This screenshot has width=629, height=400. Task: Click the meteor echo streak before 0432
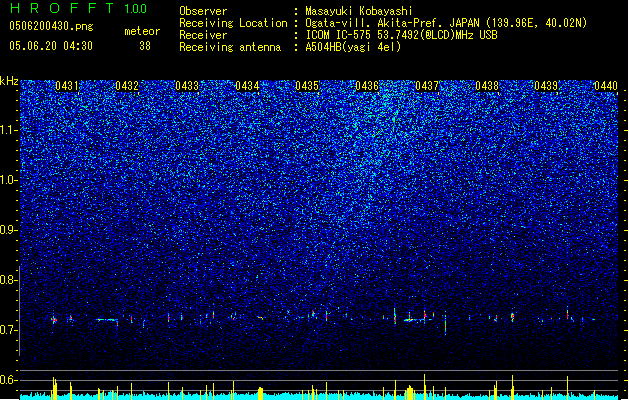(108, 320)
